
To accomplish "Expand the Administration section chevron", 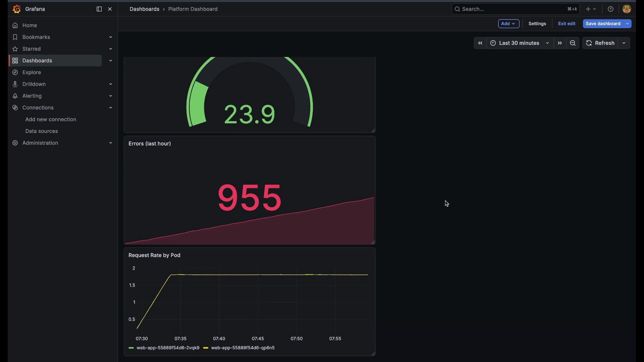I will click(111, 143).
